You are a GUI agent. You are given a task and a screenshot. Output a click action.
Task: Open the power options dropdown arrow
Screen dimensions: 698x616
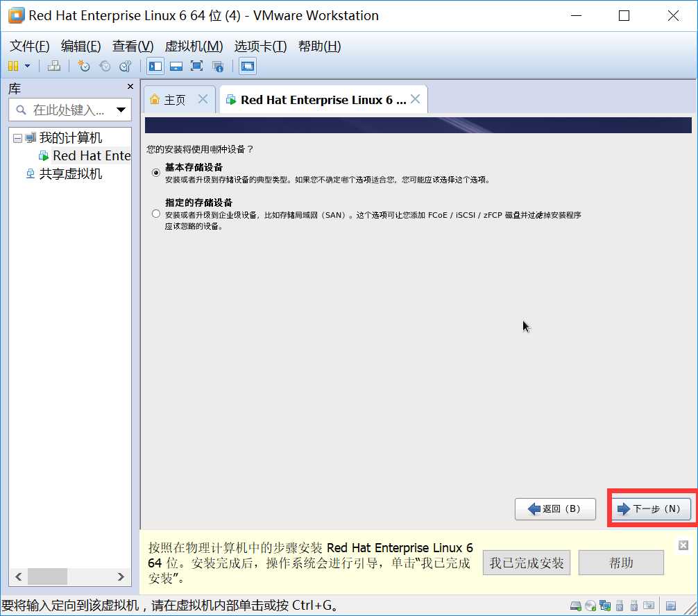click(27, 67)
